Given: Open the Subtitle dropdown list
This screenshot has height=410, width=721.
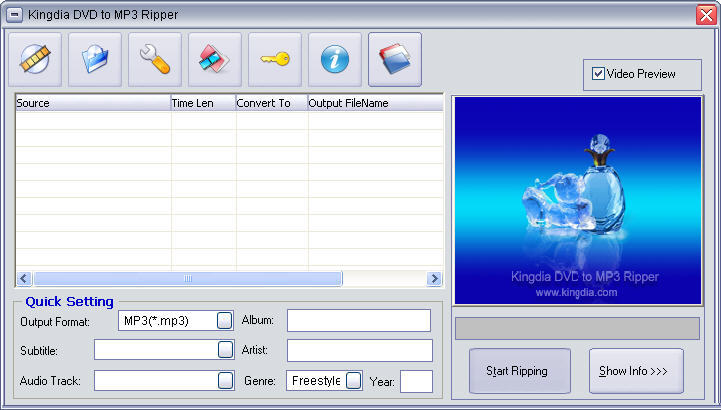Looking at the screenshot, I should click(225, 350).
